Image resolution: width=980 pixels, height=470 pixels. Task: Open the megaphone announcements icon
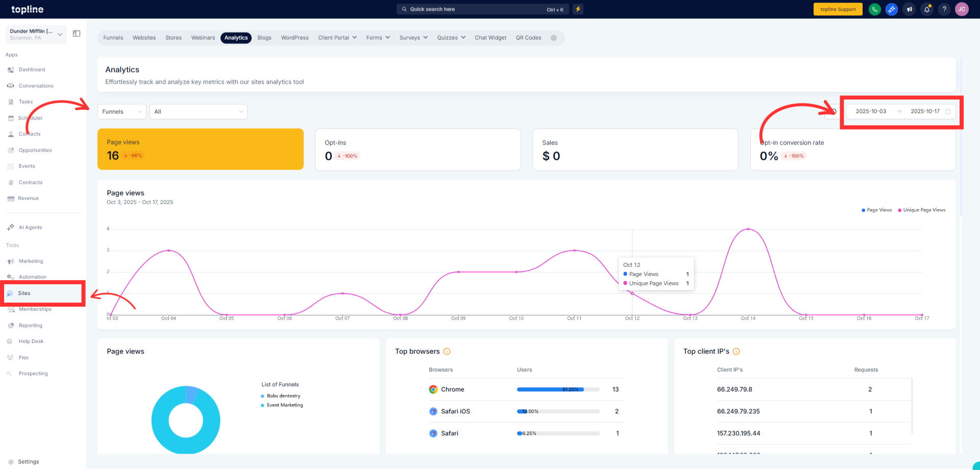coord(909,9)
